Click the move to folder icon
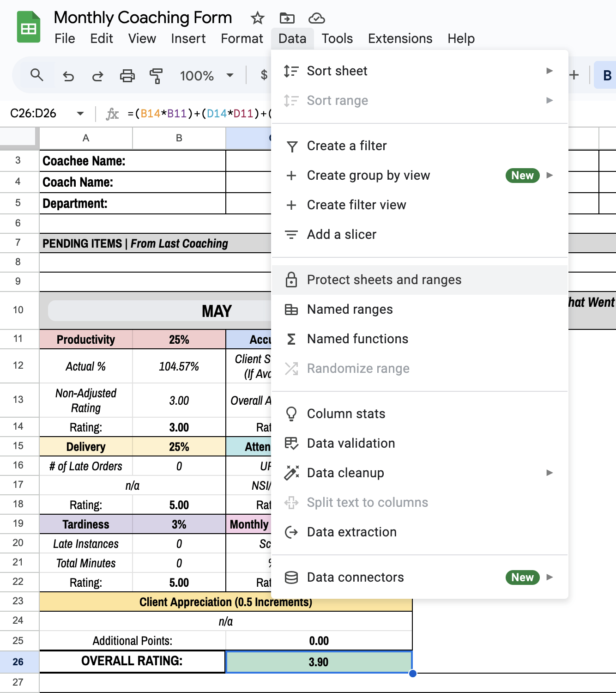The image size is (616, 693). pyautogui.click(x=287, y=18)
